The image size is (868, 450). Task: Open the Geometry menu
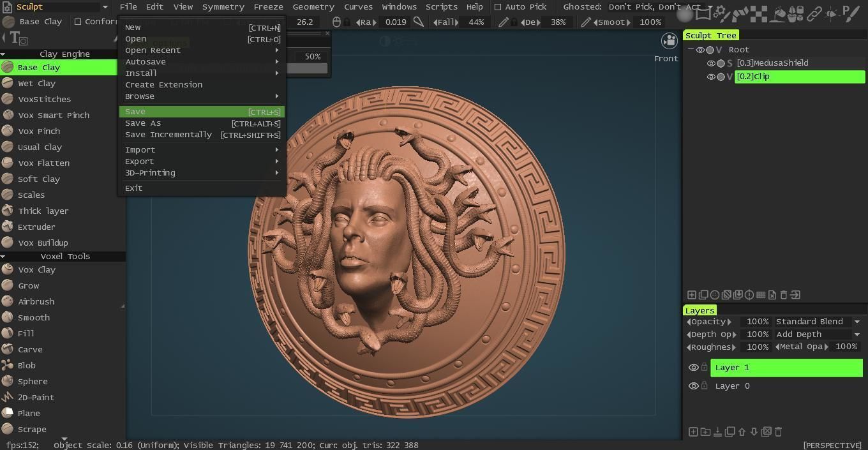coord(313,7)
